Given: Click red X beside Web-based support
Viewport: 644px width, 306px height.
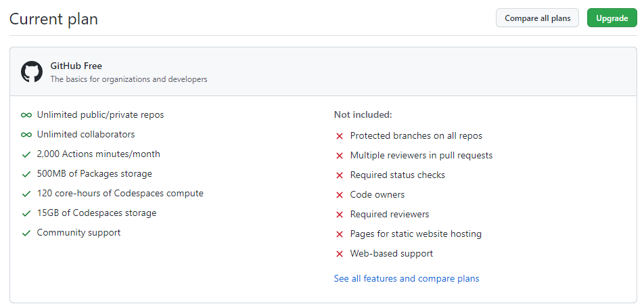Looking at the screenshot, I should point(340,254).
